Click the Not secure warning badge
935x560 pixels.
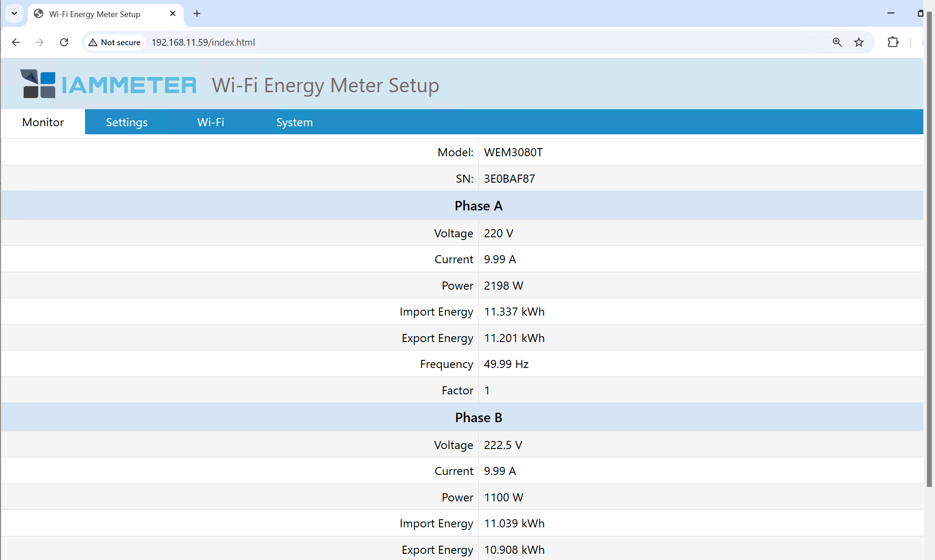click(x=115, y=42)
